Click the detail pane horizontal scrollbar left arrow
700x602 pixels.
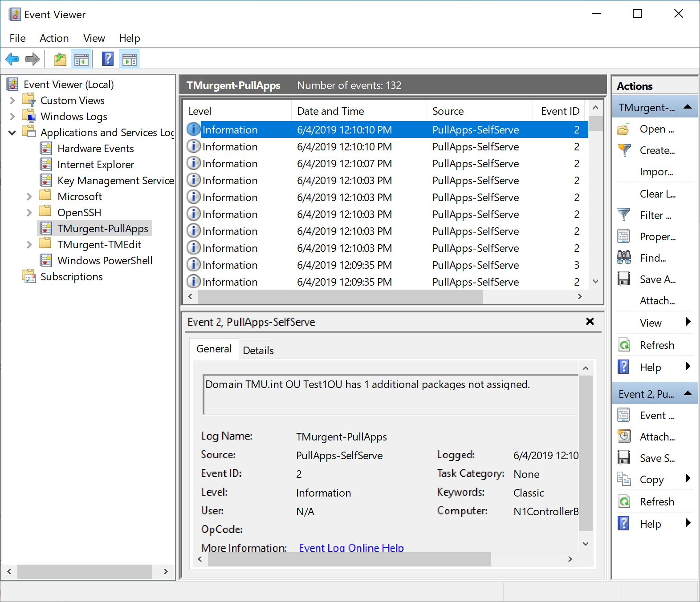(x=199, y=559)
